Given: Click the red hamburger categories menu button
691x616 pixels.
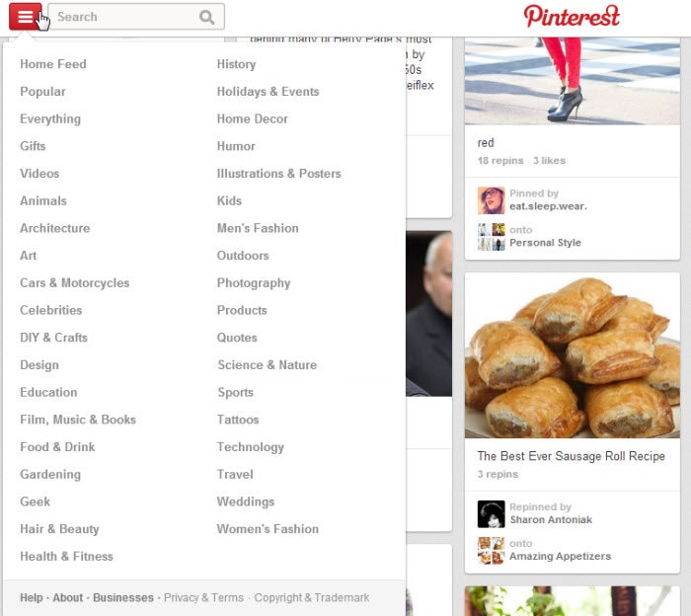Looking at the screenshot, I should tap(25, 17).
